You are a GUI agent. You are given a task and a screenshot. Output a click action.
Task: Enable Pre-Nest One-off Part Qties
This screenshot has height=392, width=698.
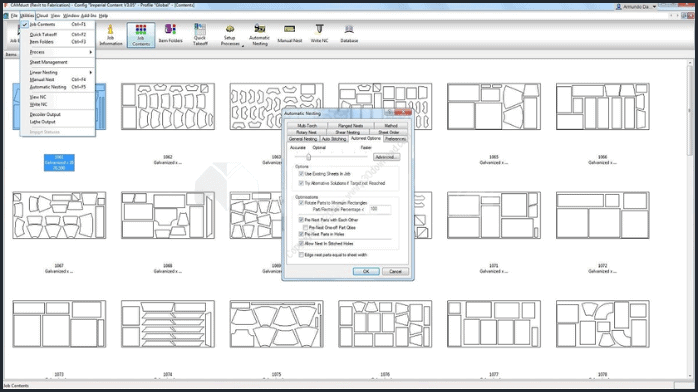pos(305,227)
